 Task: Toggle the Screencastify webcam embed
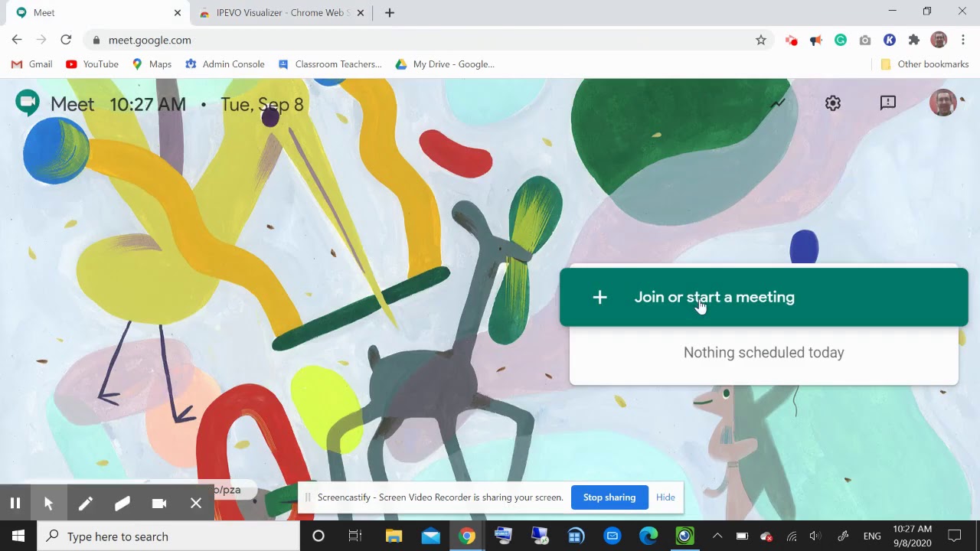pyautogui.click(x=159, y=504)
